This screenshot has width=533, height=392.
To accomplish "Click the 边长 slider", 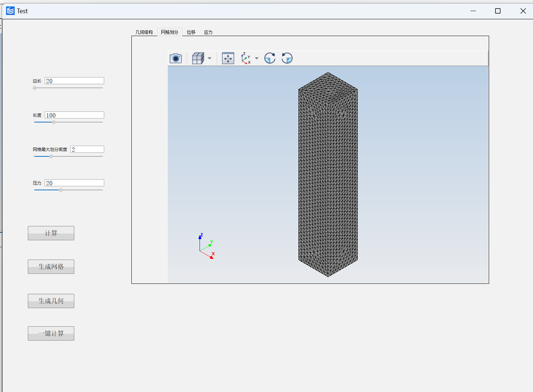I will (69, 88).
